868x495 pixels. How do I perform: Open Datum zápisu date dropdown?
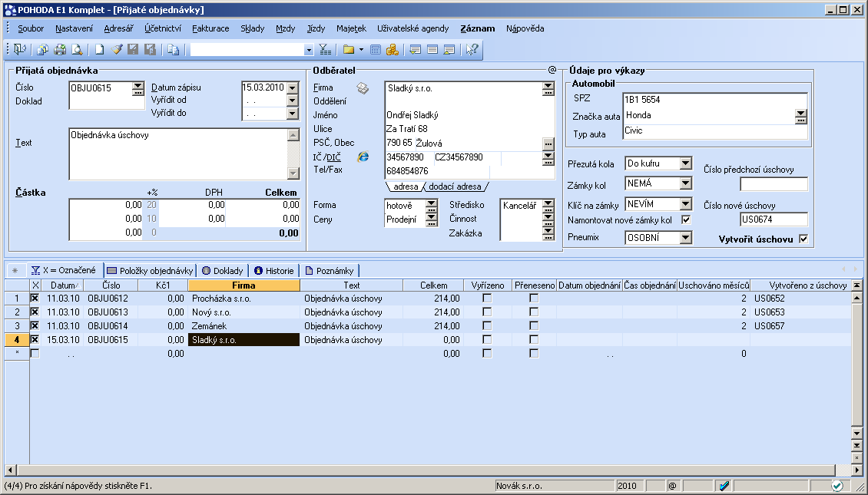pyautogui.click(x=293, y=87)
